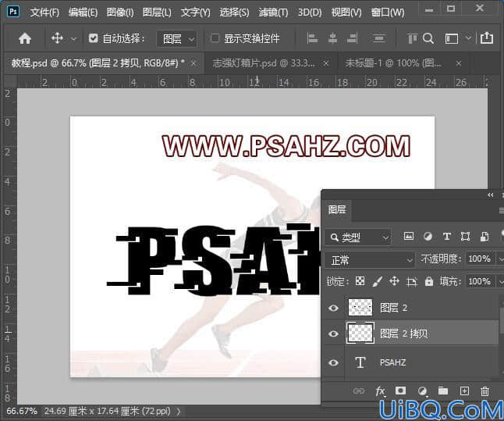Create new group folder icon

[x=443, y=391]
